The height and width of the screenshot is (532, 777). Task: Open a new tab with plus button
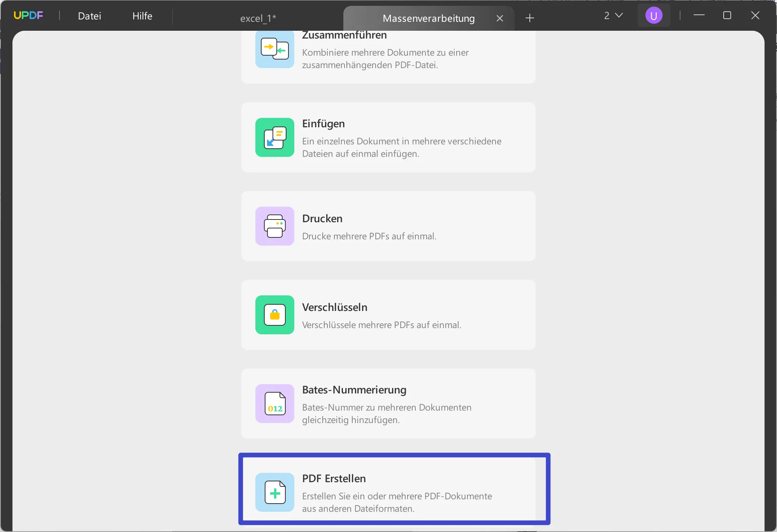click(529, 18)
